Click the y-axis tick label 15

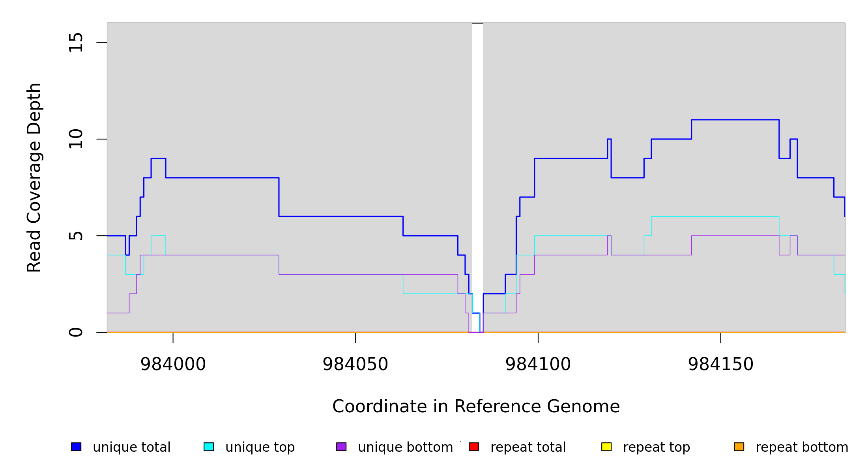(76, 43)
